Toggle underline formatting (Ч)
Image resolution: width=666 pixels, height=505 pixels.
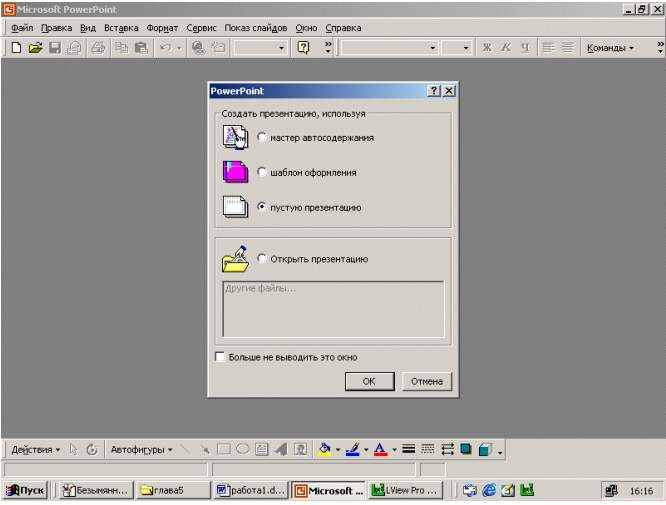coord(525,48)
